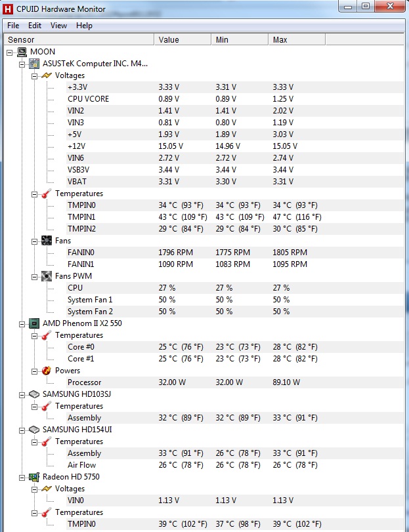Select the Processor power row
The width and height of the screenshot is (409, 532).
(235, 382)
